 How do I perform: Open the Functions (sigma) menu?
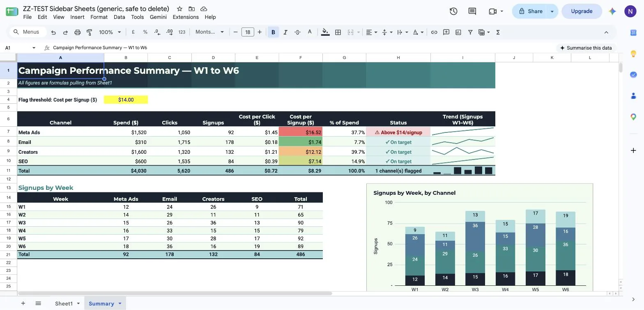coord(498,32)
